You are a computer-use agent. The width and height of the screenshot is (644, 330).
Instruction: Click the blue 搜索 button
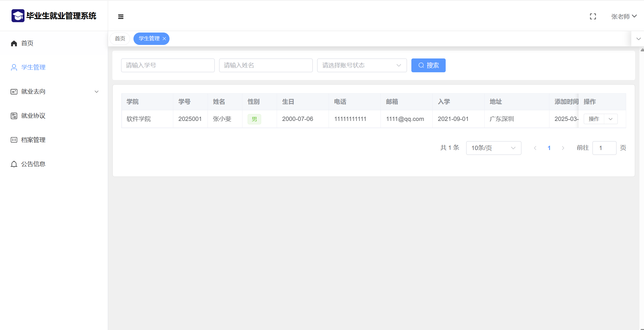pos(428,65)
